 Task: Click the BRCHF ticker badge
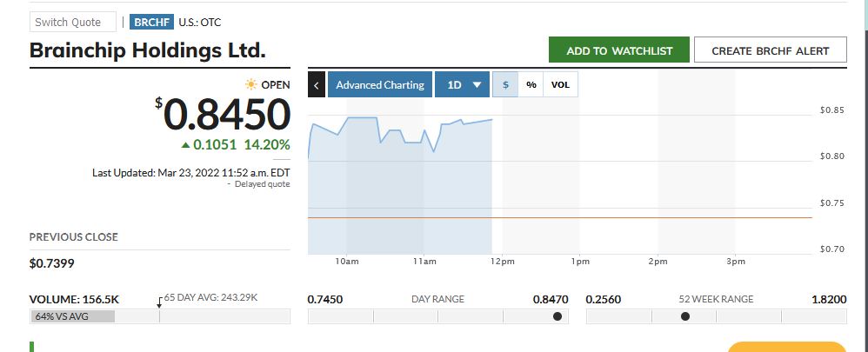point(151,22)
